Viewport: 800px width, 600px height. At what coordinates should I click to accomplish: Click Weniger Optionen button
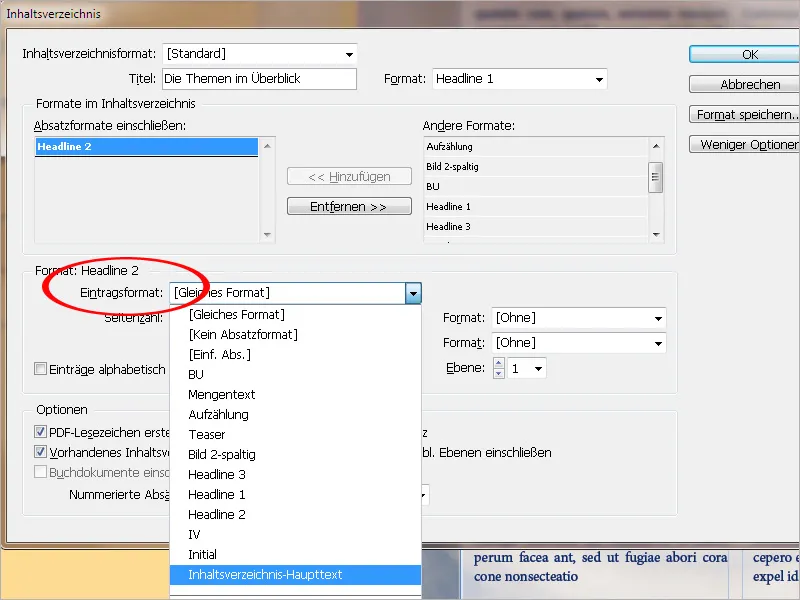(x=744, y=144)
